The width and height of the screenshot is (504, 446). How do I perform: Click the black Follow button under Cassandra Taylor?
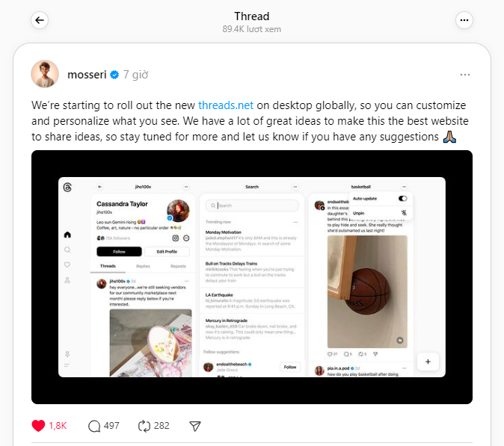(119, 252)
